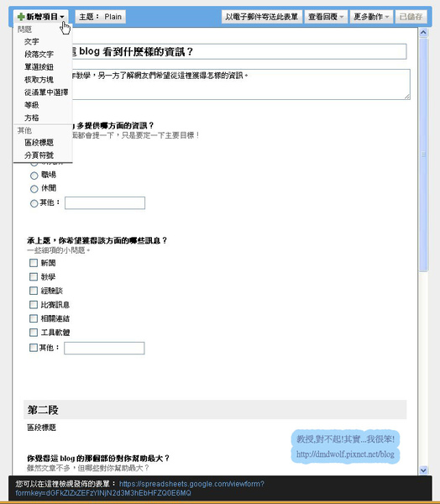
Task: Check the 相關連結 checkbox
Action: pyautogui.click(x=34, y=318)
